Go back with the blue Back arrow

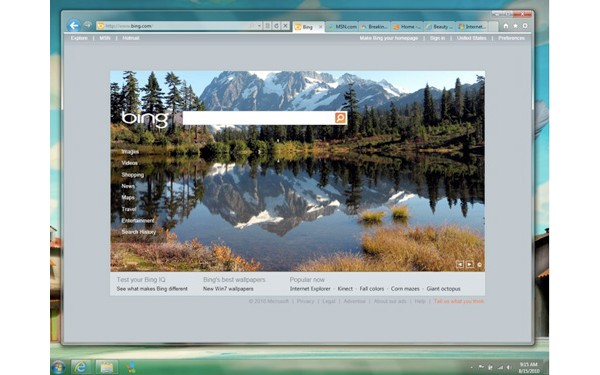73,26
